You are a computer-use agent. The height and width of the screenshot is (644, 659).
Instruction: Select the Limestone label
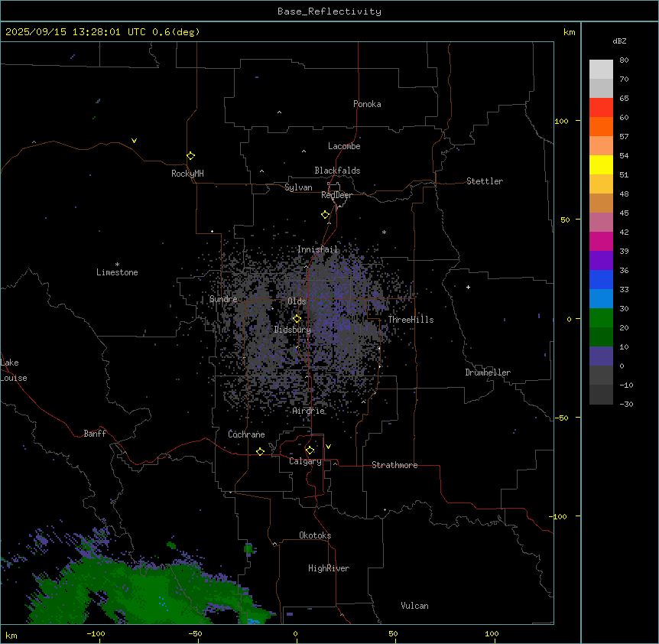[x=117, y=272]
